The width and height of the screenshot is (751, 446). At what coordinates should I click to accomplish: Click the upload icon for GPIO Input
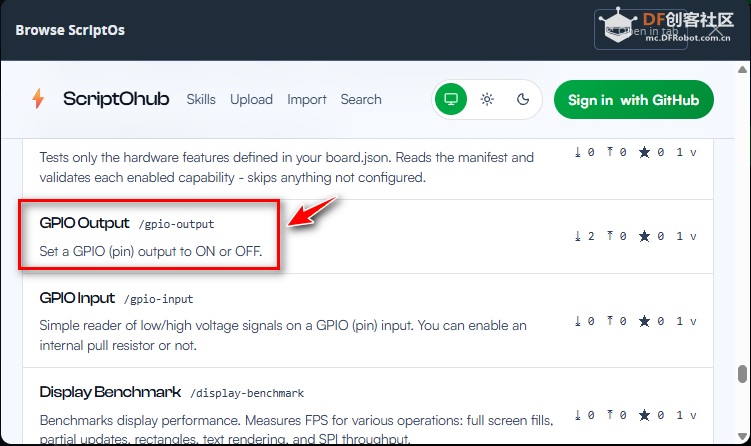610,322
